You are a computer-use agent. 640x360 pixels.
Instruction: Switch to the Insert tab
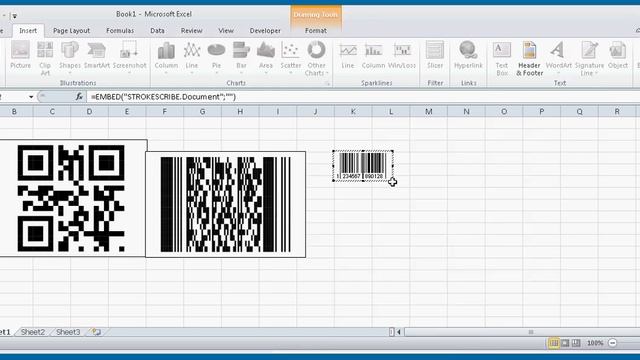tap(28, 31)
